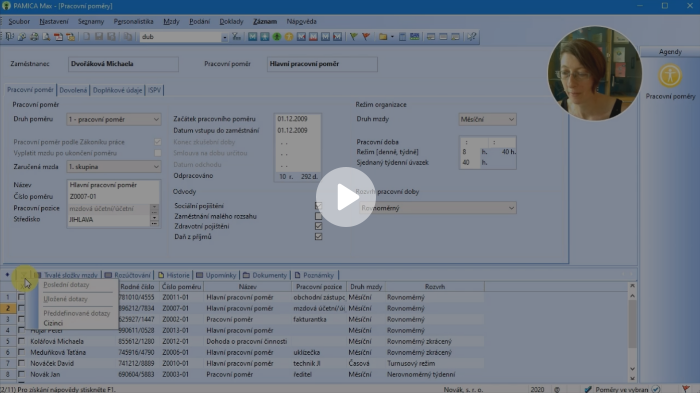Expand the Druh poměru dropdown

156,119
